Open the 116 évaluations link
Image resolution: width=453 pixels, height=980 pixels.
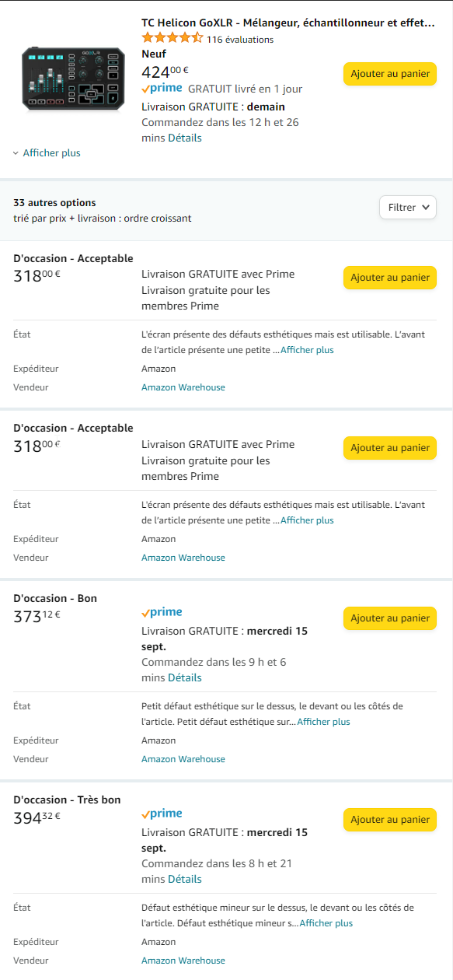(240, 39)
